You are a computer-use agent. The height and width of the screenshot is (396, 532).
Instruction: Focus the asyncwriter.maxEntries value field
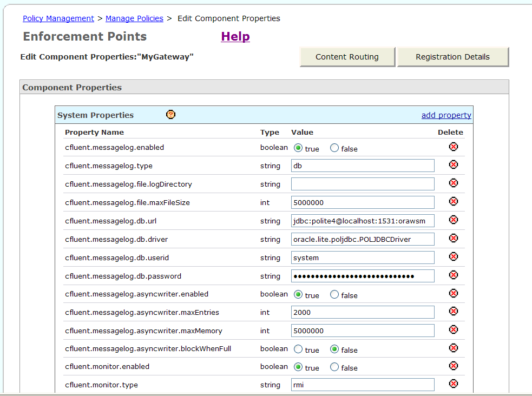(363, 312)
